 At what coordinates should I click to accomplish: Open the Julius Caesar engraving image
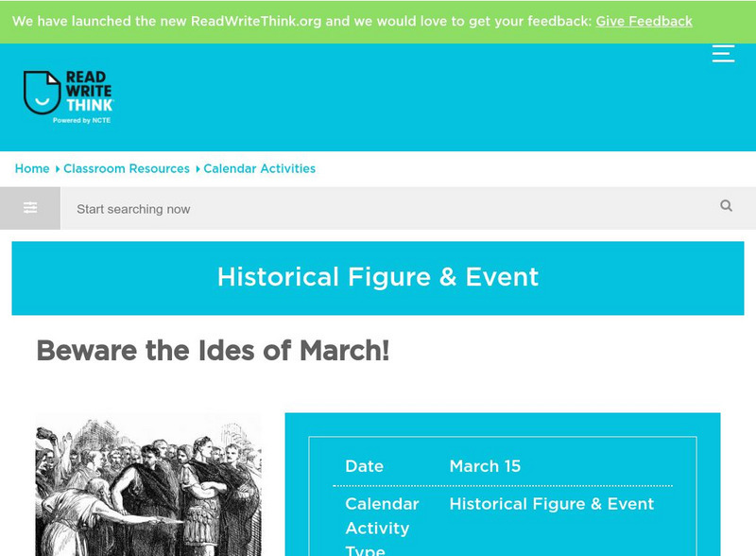click(x=148, y=486)
